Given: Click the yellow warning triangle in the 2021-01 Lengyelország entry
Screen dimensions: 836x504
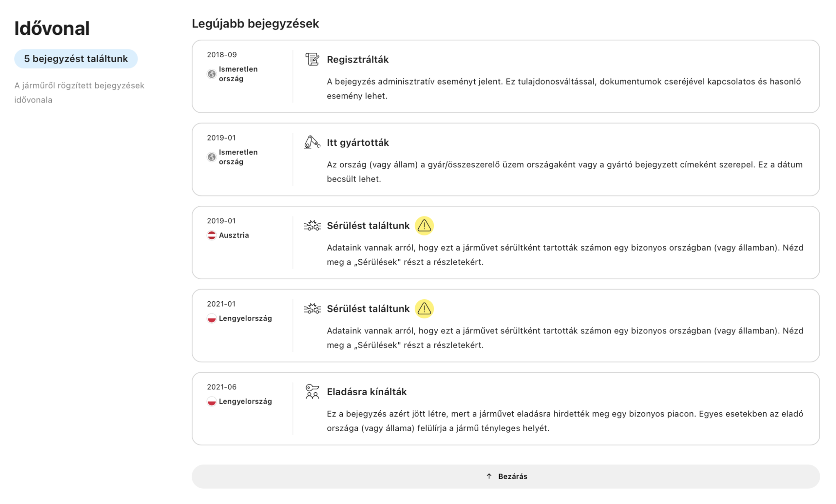Looking at the screenshot, I should point(424,309).
